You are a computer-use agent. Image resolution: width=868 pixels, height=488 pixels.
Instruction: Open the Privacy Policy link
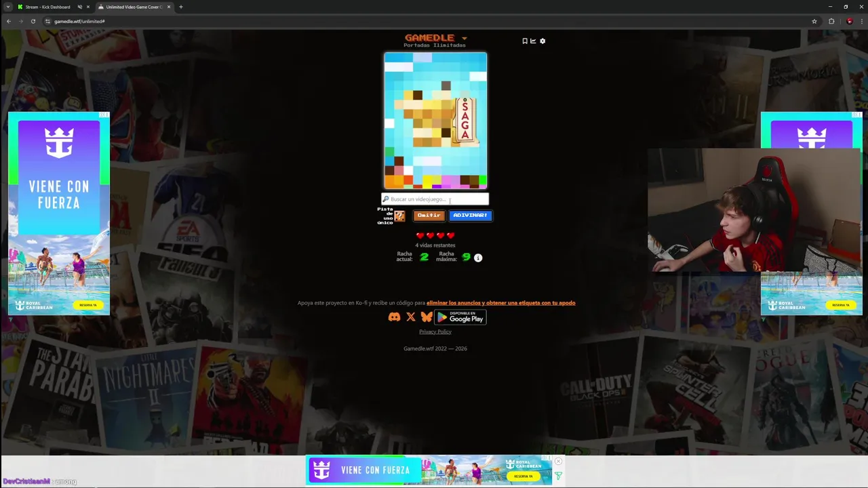435,331
